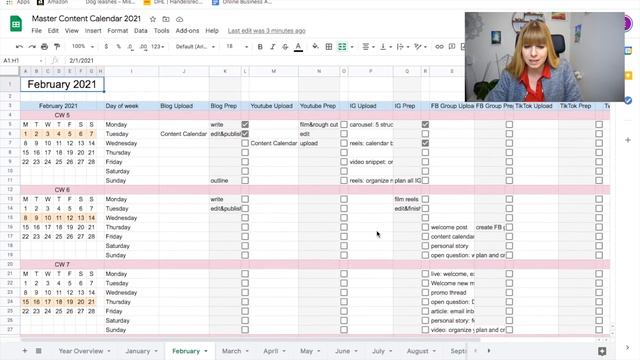
Task: Click the side panel plus add-on icon
Action: click(628, 140)
